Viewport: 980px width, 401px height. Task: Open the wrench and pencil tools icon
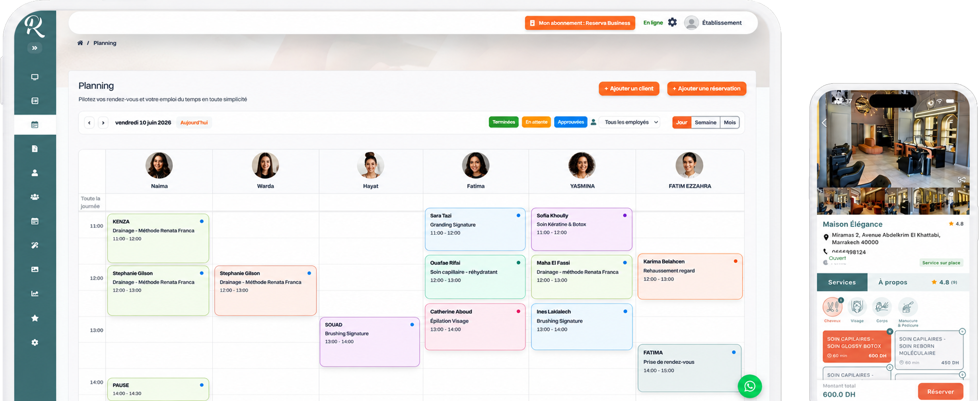(x=34, y=245)
